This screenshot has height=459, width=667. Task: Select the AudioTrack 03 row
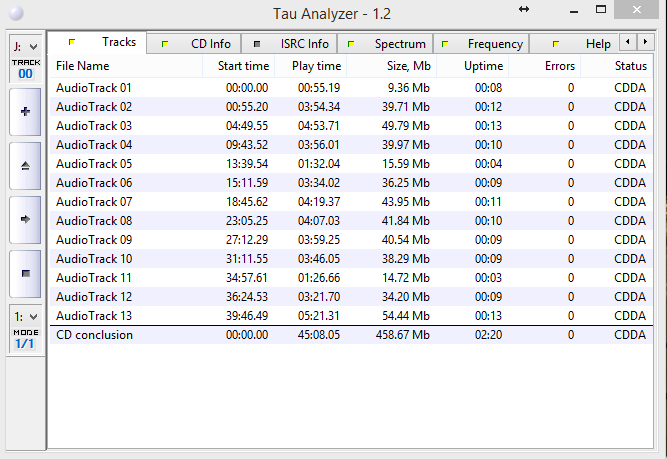click(x=351, y=126)
